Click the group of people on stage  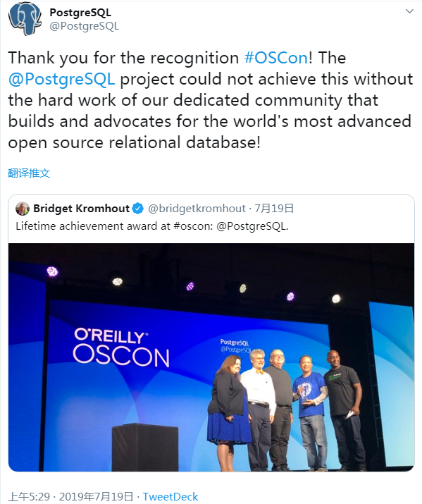[x=287, y=410]
